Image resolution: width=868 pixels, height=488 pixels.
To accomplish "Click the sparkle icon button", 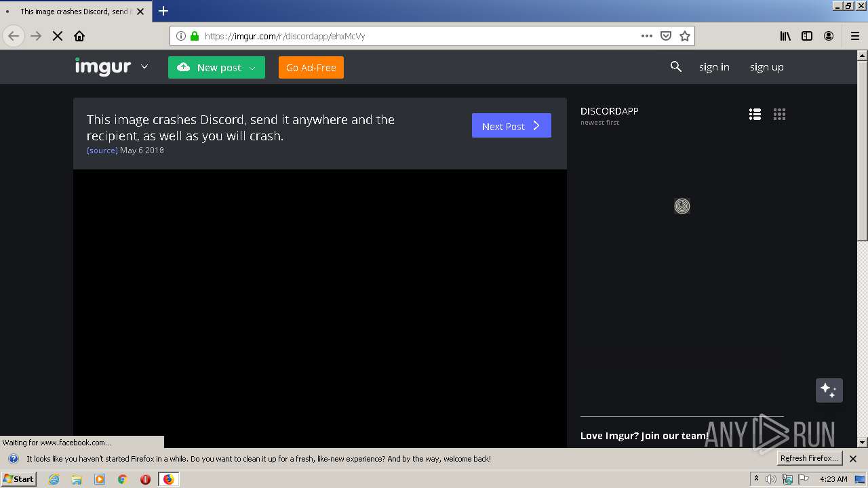I will 829,390.
